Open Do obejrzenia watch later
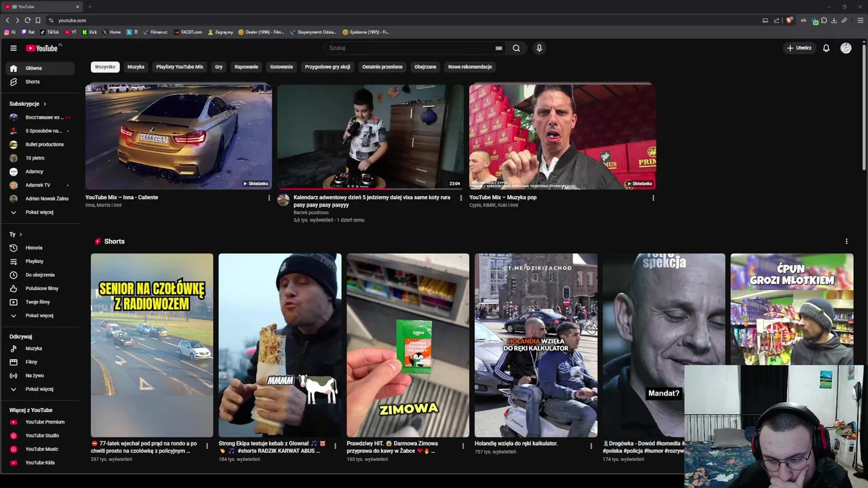 (x=41, y=274)
